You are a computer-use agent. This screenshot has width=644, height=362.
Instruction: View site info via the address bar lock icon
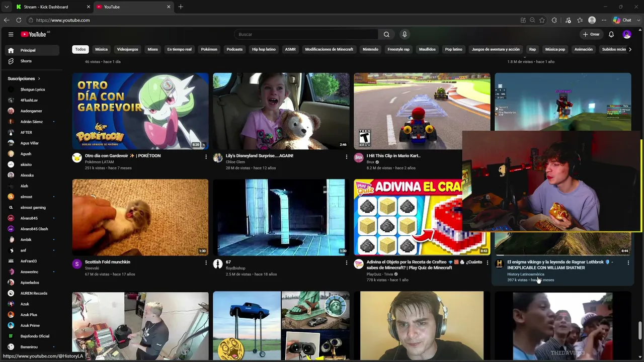tap(31, 20)
